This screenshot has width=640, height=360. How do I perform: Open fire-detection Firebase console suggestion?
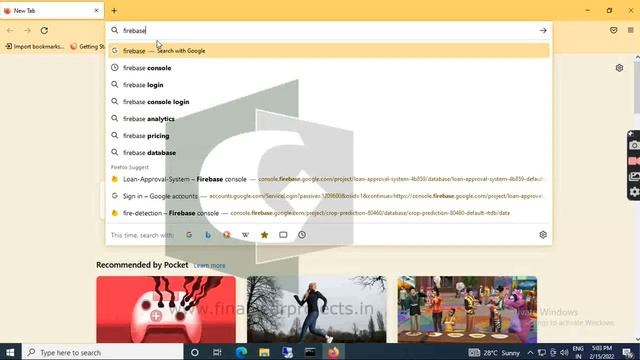329,213
